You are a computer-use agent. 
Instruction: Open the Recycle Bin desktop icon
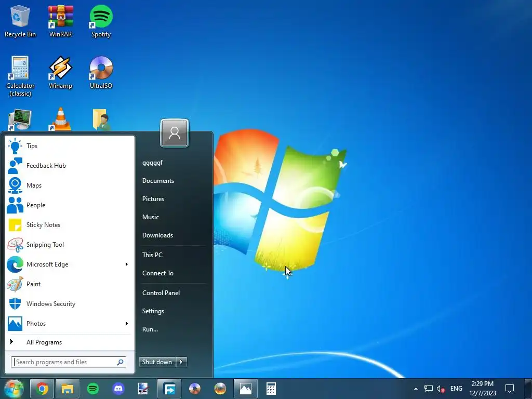pyautogui.click(x=20, y=21)
